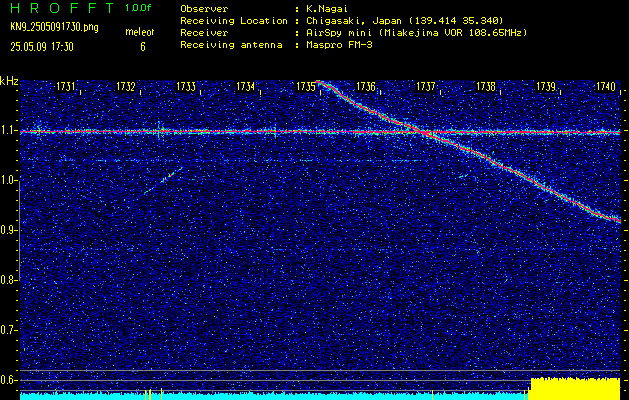629x400 pixels.
Task: Click the 1731 time marker
Action: [66, 86]
